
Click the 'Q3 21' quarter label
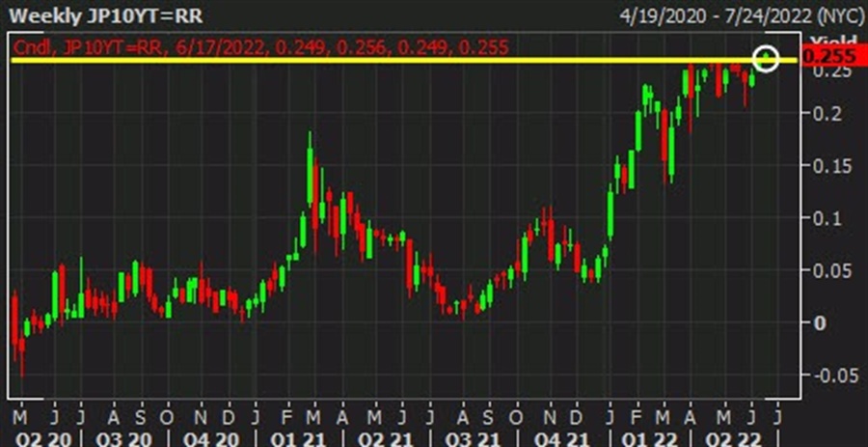click(472, 439)
